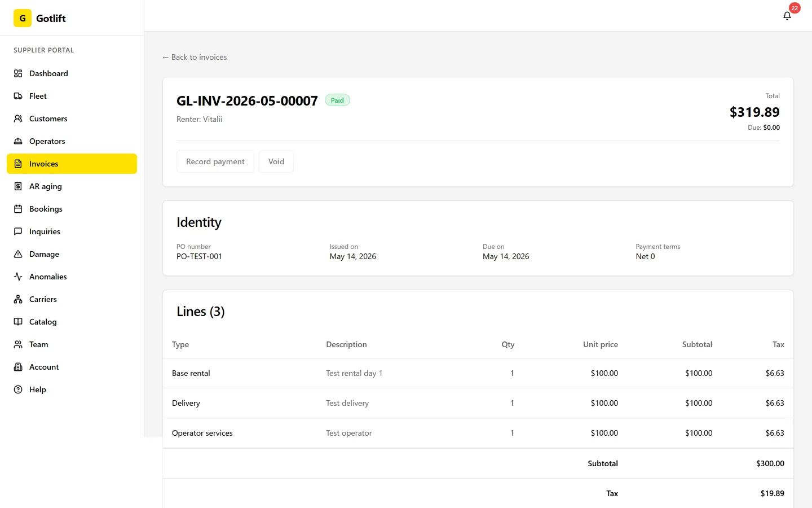Screen dimensions: 812x508
Task: Click the Team users icon
Action: click(18, 344)
